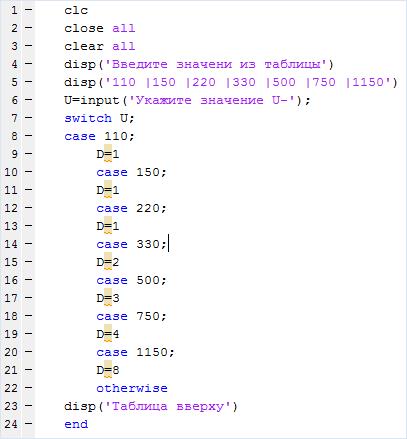Click 'D=4' assignment on line 19

coord(108,334)
